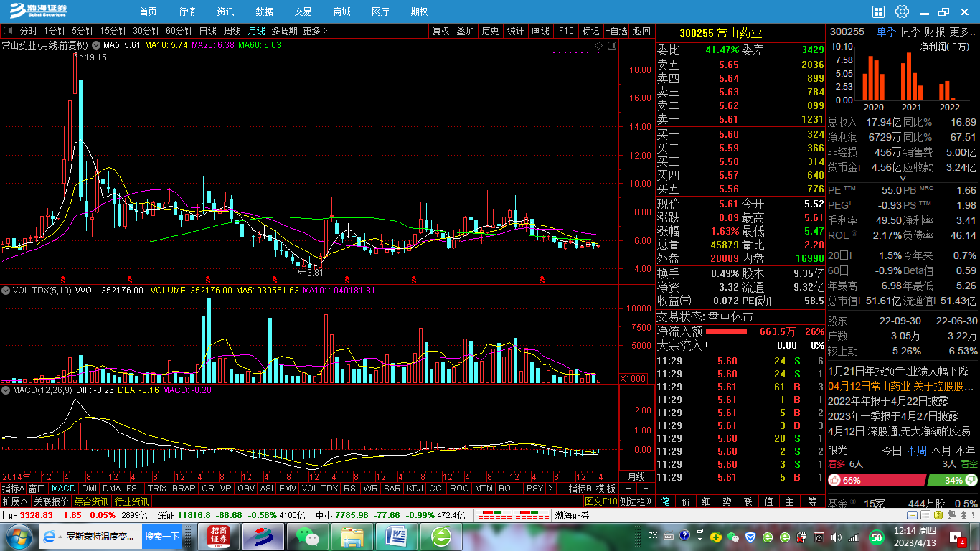Open the file explorer taskbar icon
980x551 pixels.
pyautogui.click(x=352, y=537)
